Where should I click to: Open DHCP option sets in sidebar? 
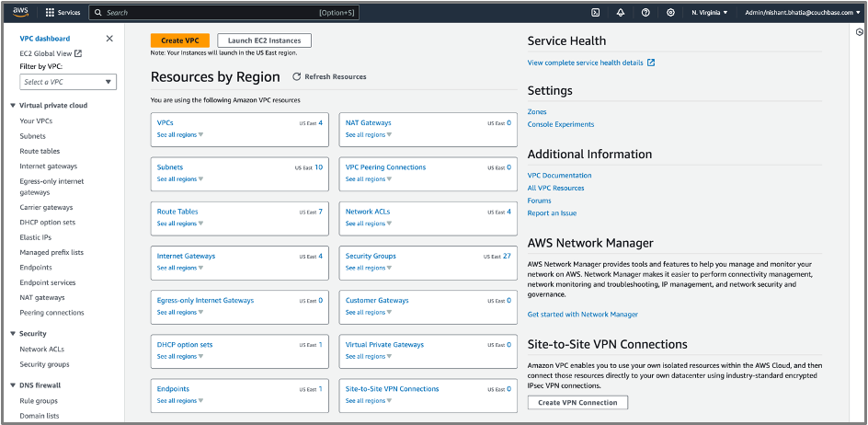47,223
